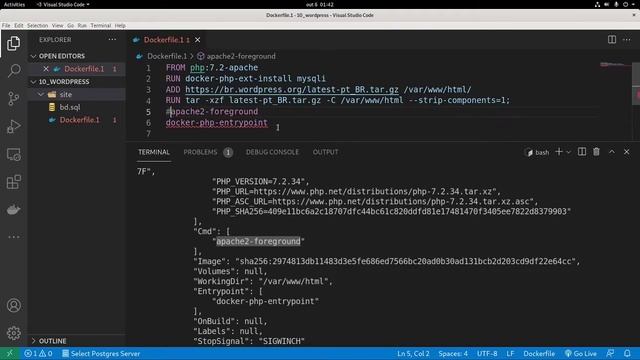Screen dimensions: 640x360
Task: Open the Go menu
Action: pos(71,25)
